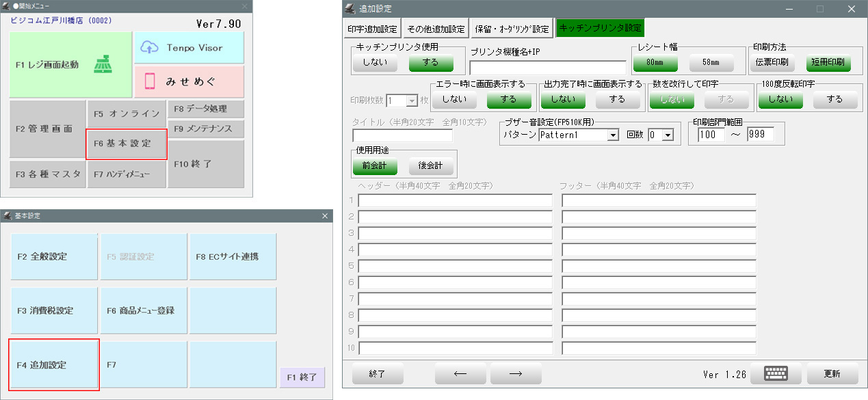The width and height of the screenshot is (868, 400).
Task: Enable 数を改行して印字 option
Action: 726,99
